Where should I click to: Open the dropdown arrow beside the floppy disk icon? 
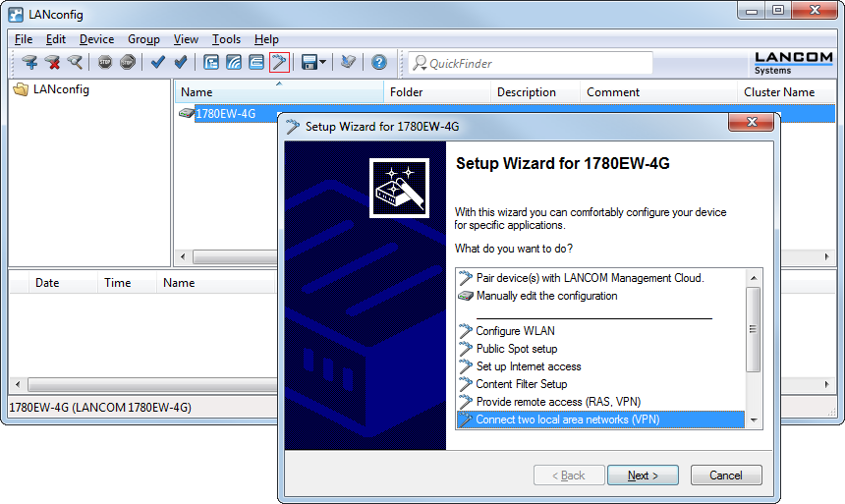[x=322, y=63]
